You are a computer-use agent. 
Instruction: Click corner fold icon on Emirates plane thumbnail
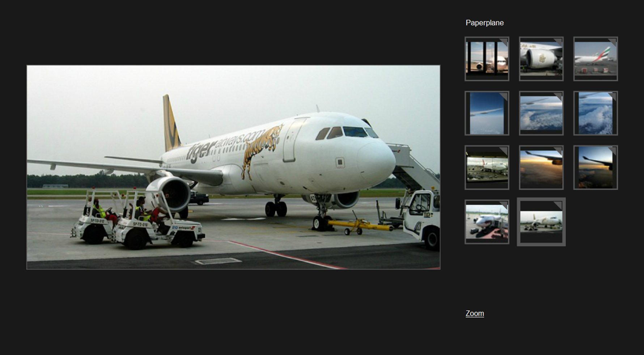coord(612,42)
